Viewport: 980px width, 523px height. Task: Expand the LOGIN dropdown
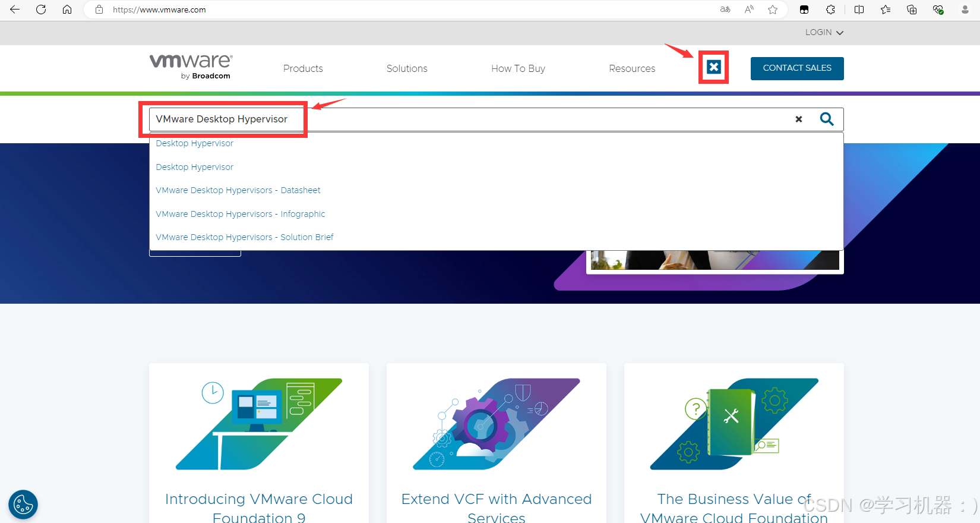click(824, 32)
